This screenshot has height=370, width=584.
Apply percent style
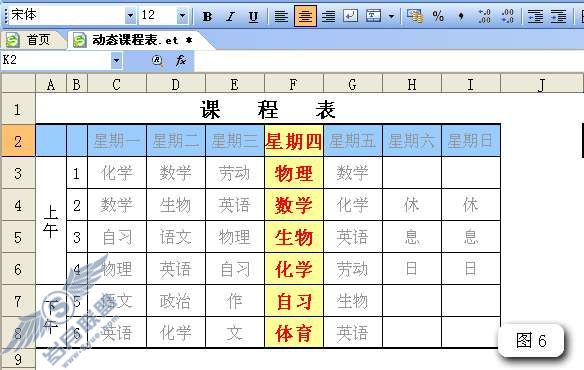tap(438, 16)
